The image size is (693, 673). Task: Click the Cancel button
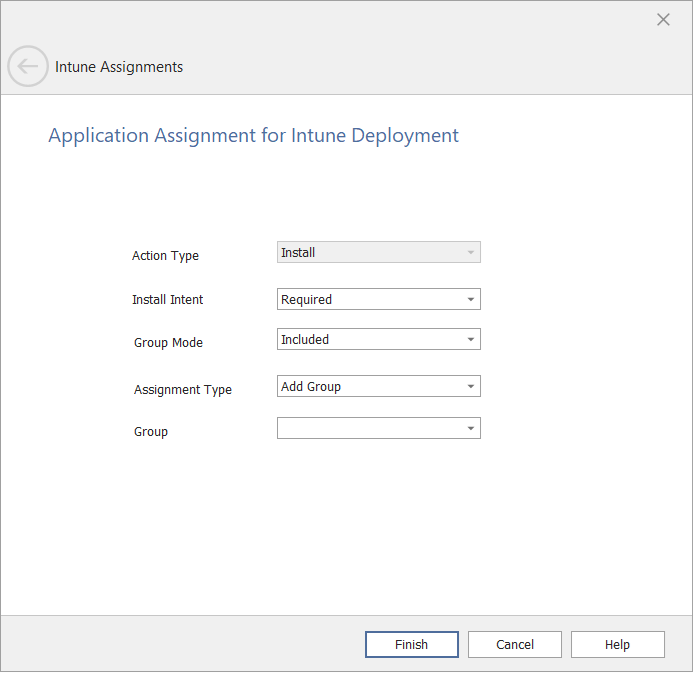pyautogui.click(x=514, y=645)
